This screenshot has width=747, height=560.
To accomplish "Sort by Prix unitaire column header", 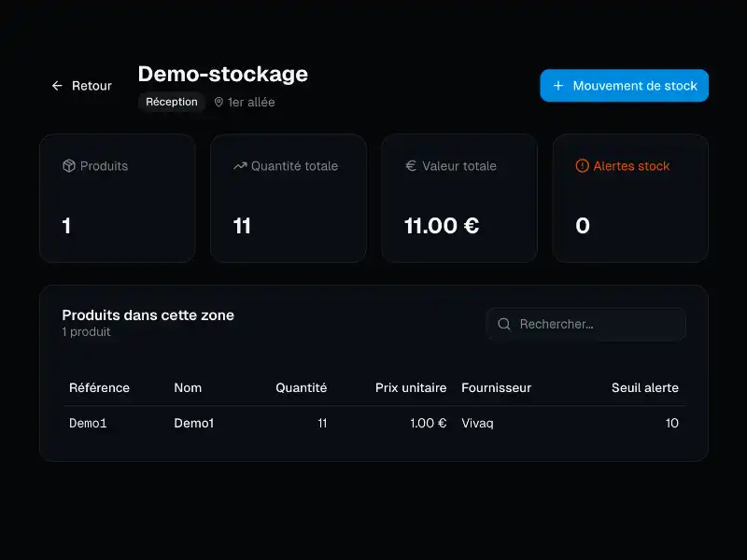I will (x=411, y=387).
